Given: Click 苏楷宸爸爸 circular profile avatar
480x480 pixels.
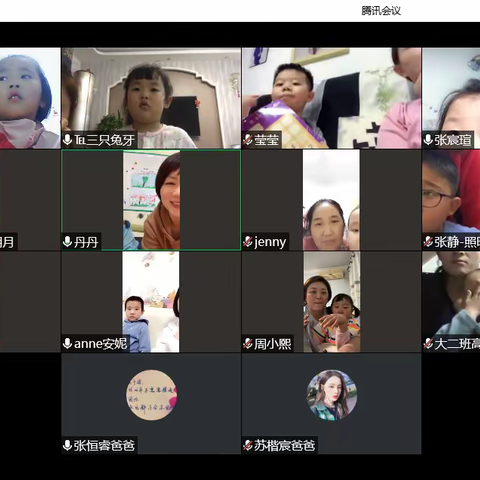Looking at the screenshot, I should (x=332, y=395).
